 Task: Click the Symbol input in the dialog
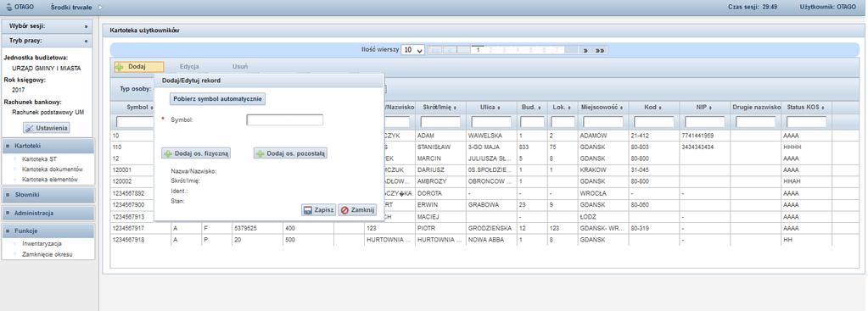[x=284, y=119]
